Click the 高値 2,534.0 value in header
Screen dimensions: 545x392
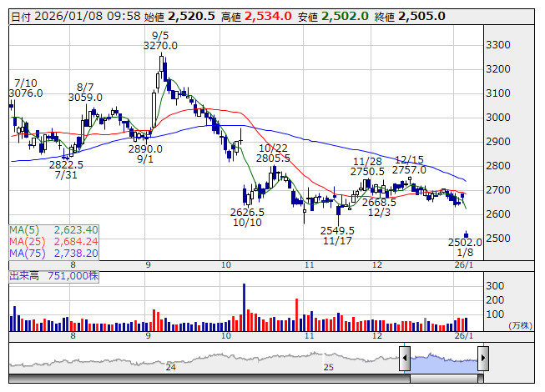point(256,17)
